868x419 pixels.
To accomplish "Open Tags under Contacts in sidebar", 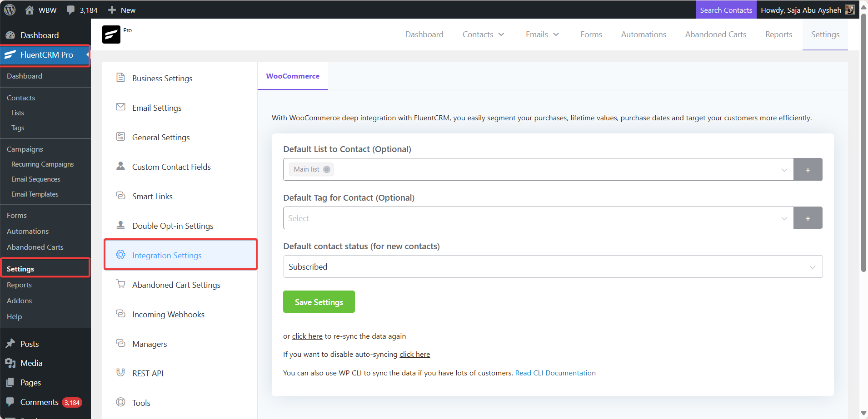I will (18, 128).
